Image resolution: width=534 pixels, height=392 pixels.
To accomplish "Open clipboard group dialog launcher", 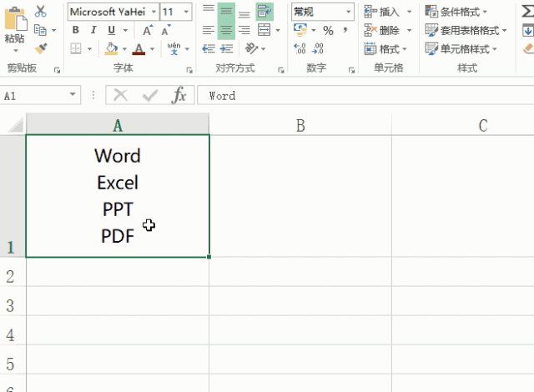I will 57,70.
